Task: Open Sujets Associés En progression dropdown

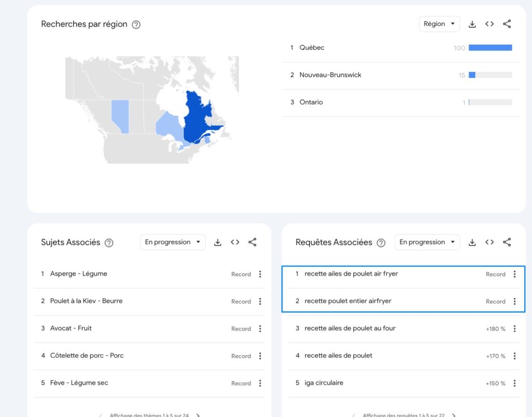Action: (x=172, y=242)
